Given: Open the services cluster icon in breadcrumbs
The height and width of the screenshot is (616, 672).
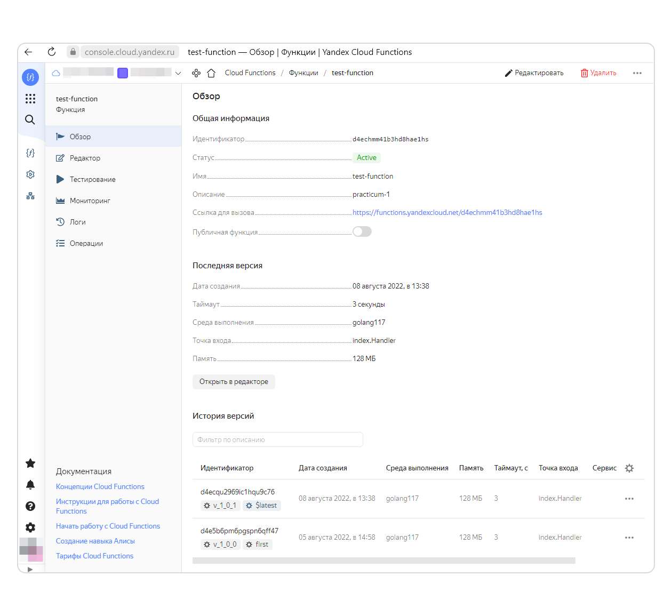Looking at the screenshot, I should 196,73.
